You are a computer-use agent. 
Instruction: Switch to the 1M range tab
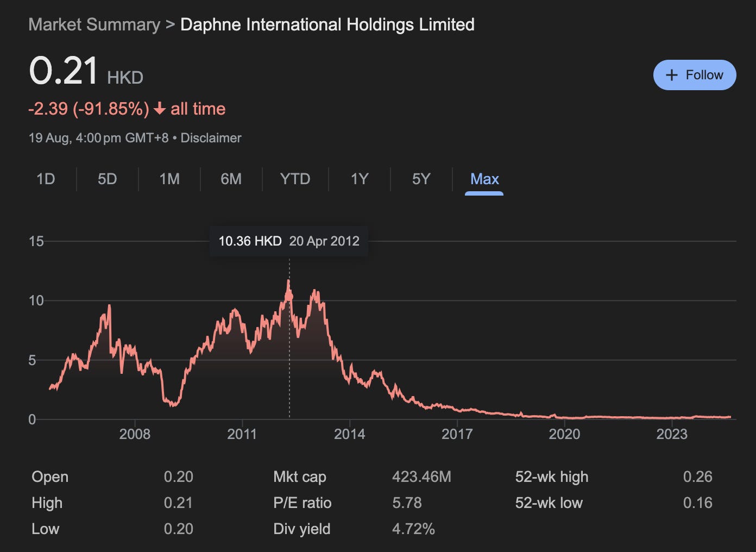pyautogui.click(x=169, y=179)
